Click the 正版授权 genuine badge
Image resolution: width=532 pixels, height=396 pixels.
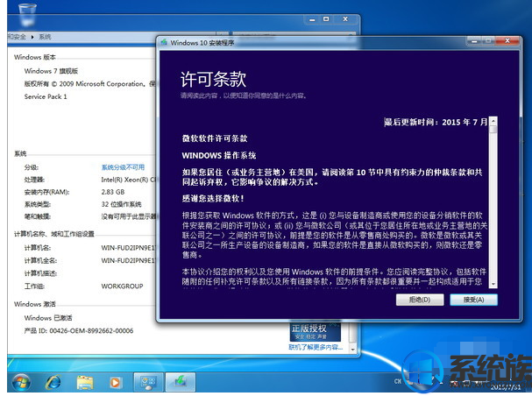[x=316, y=331]
